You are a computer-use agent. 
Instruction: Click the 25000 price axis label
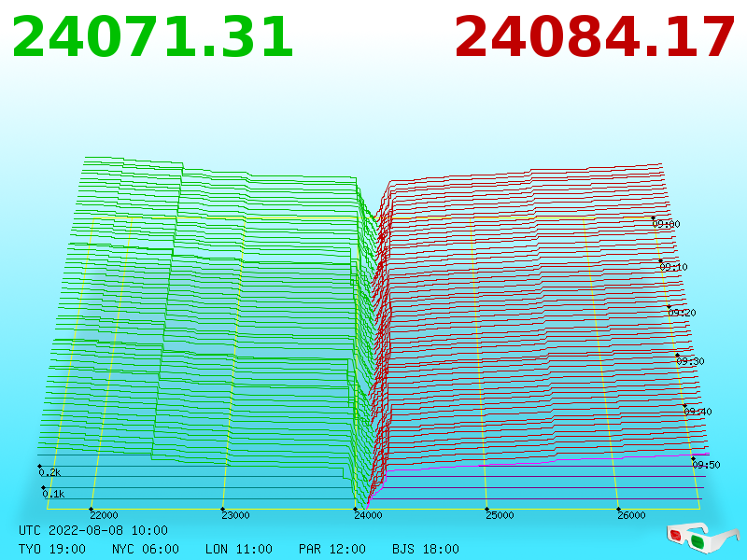(x=500, y=515)
